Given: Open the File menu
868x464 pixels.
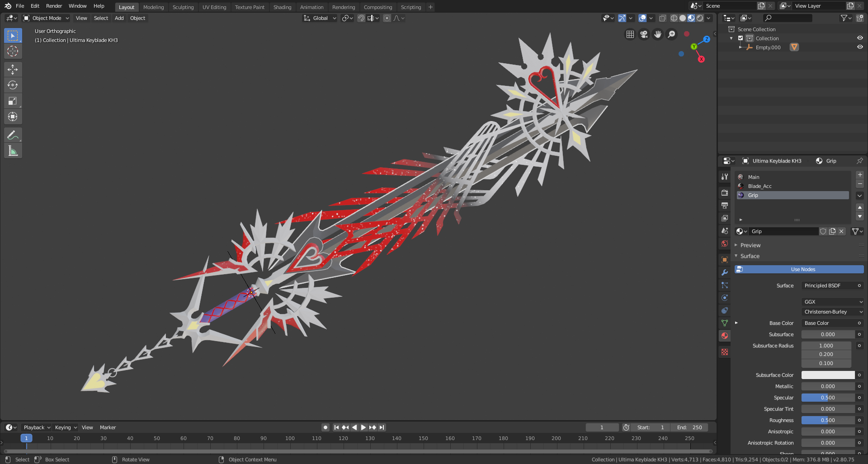Looking at the screenshot, I should [x=20, y=6].
